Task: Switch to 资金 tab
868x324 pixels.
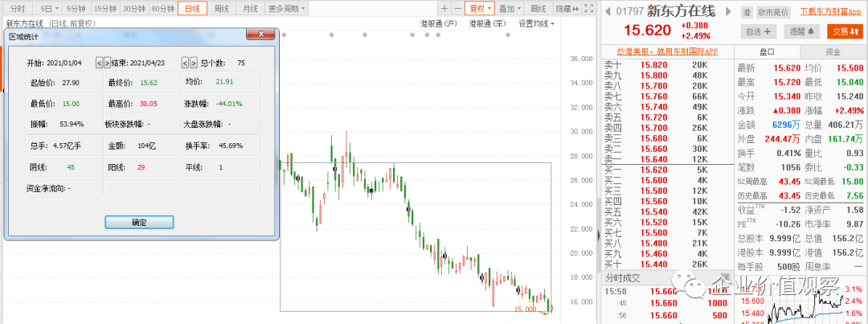Action: point(833,51)
